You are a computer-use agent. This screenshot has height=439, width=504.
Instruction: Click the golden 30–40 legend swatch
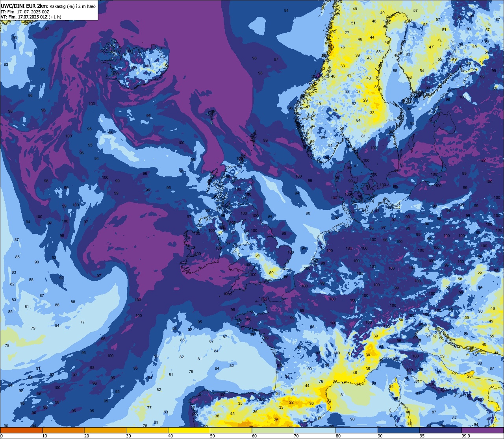[147, 430]
